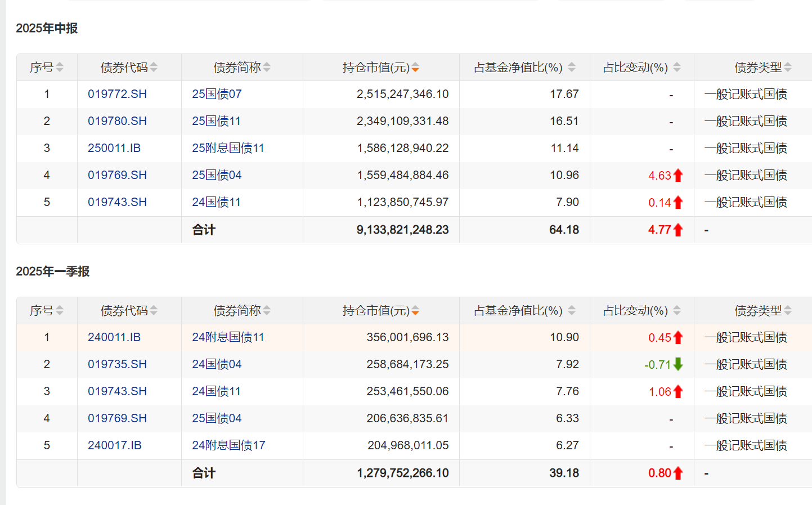Click the 24国债04 bond name link
The width and height of the screenshot is (812, 505).
click(x=217, y=364)
